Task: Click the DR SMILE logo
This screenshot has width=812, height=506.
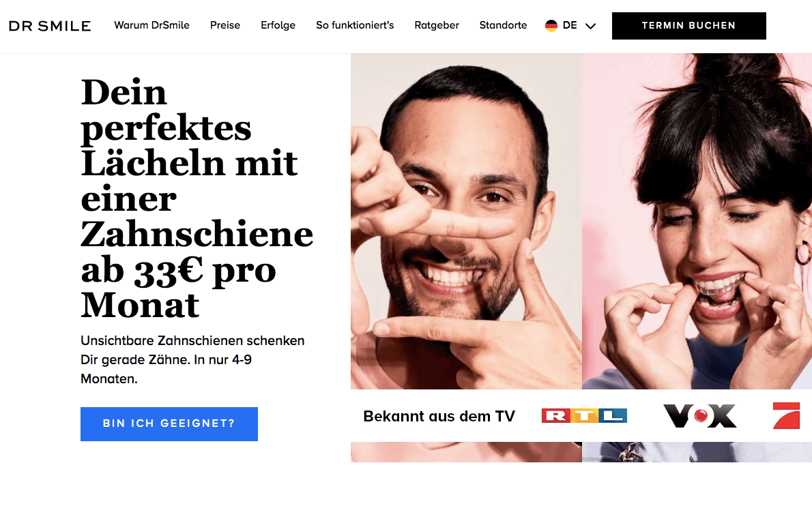Action: point(50,26)
